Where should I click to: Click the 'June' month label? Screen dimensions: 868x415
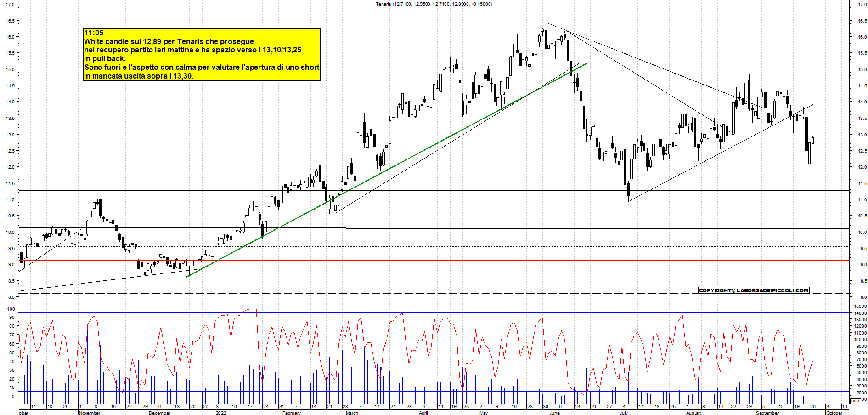pos(554,413)
